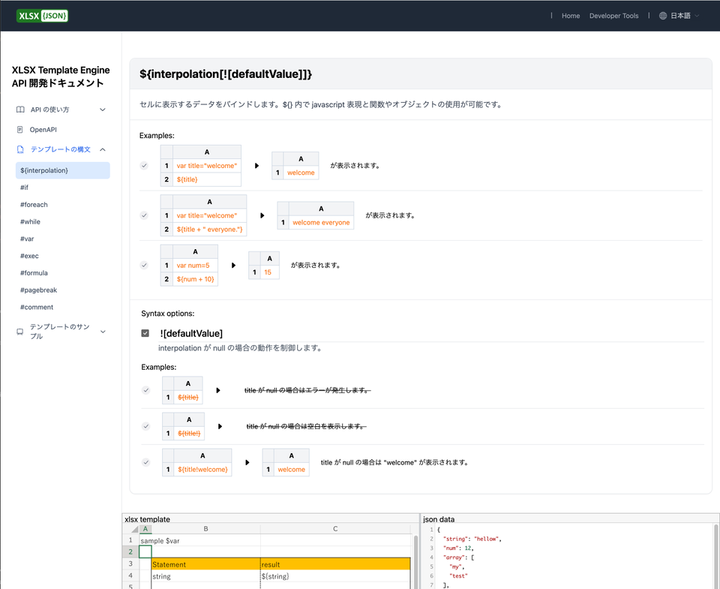
Task: Collapse the テンプレートの構文 section
Action: [x=102, y=149]
